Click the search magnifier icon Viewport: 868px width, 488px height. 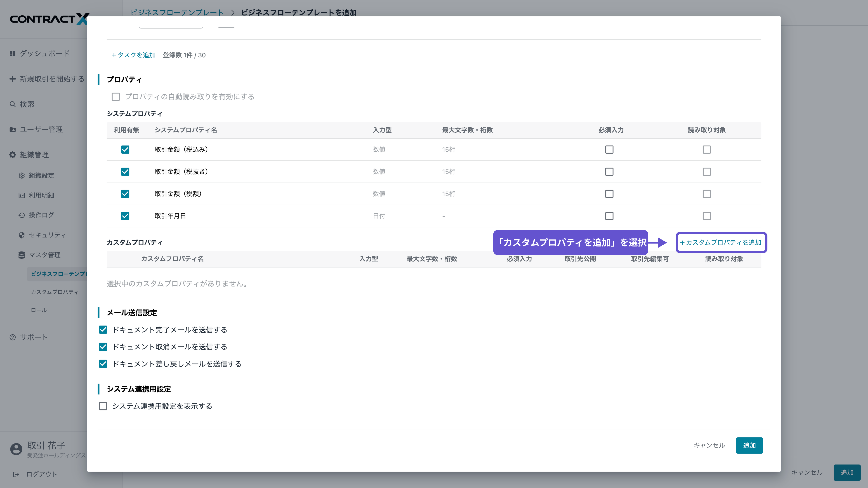coord(12,104)
